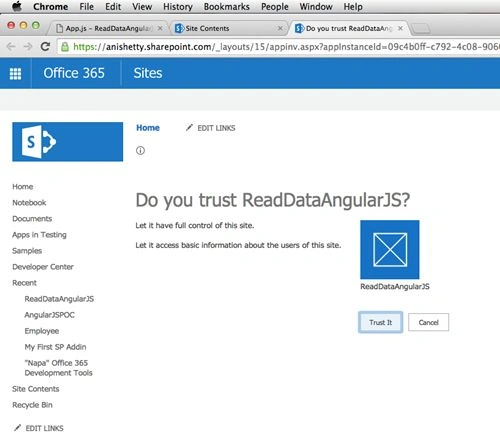Open the Bookmarks menu

(227, 6)
